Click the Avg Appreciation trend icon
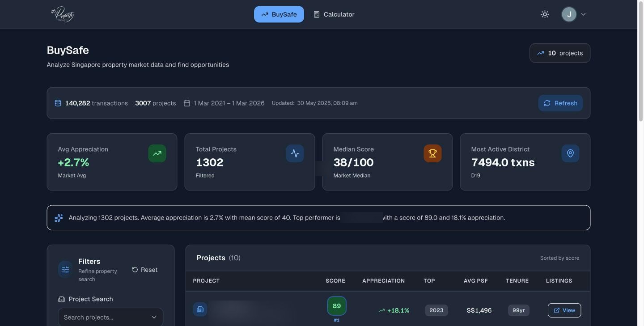644x326 pixels. (x=157, y=153)
